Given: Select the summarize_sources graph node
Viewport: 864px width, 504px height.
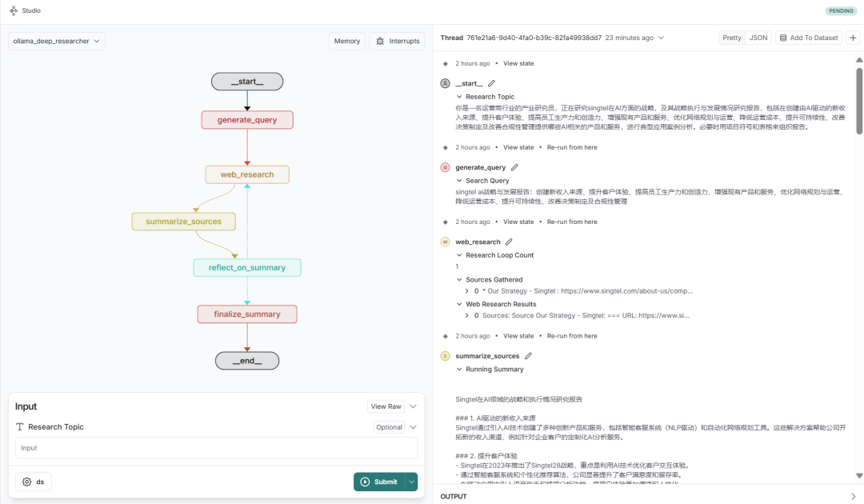Looking at the screenshot, I should [183, 221].
